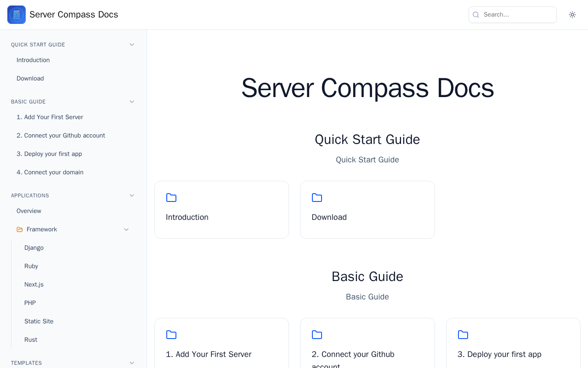Click the search magnifier icon
Viewport: 588px width, 368px height.
click(476, 15)
